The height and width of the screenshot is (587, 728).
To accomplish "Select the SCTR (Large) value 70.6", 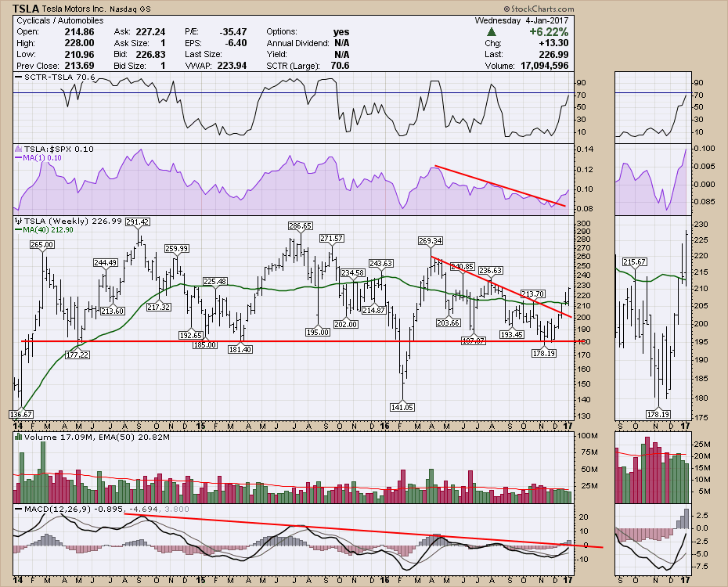I will pyautogui.click(x=340, y=66).
